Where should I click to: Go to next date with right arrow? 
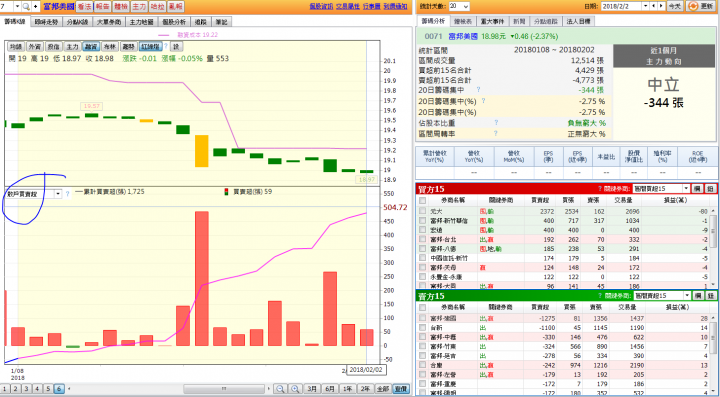662,6
